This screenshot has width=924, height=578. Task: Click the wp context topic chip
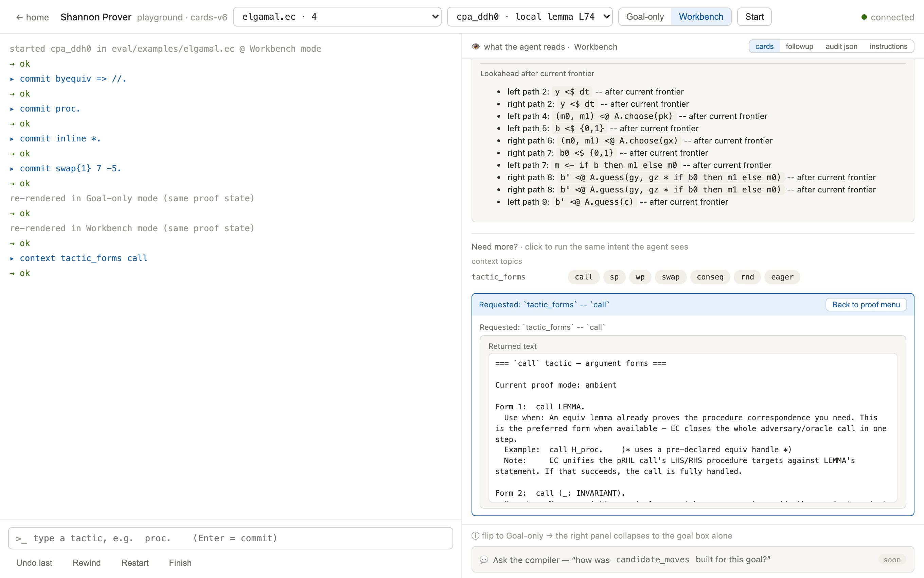(x=640, y=277)
